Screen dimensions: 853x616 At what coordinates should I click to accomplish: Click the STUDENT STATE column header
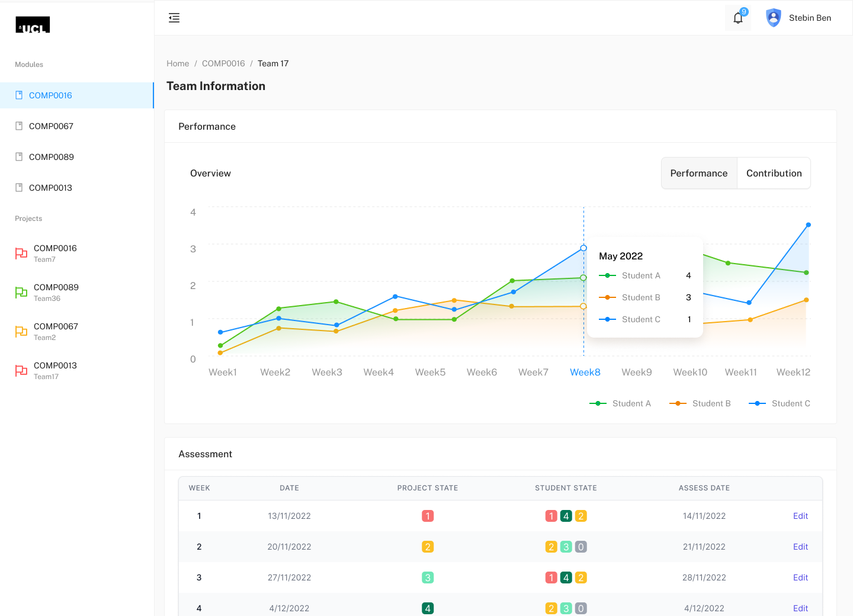click(566, 488)
